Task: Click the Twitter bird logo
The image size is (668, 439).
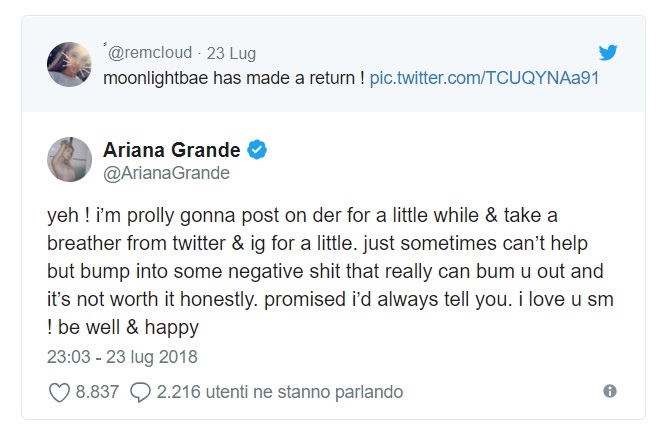Action: coord(608,52)
